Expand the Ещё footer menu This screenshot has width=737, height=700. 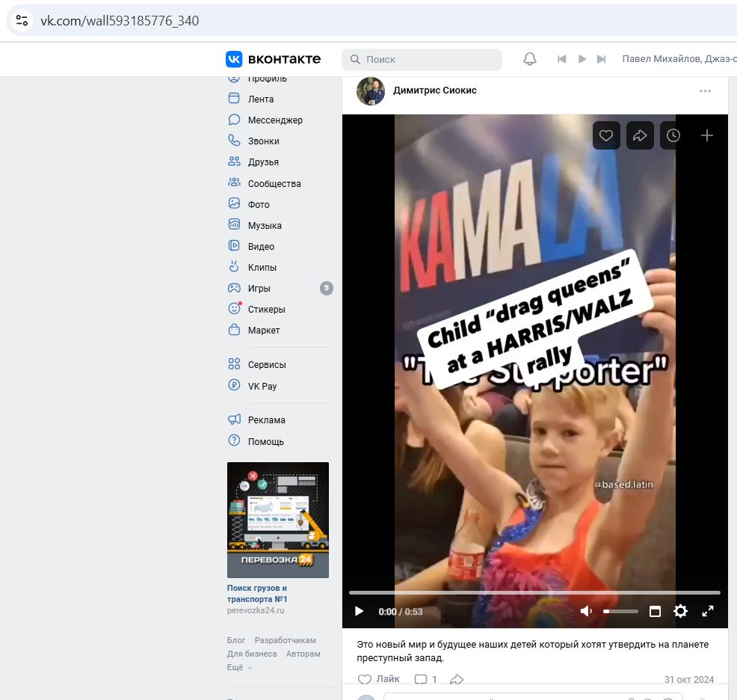click(240, 667)
